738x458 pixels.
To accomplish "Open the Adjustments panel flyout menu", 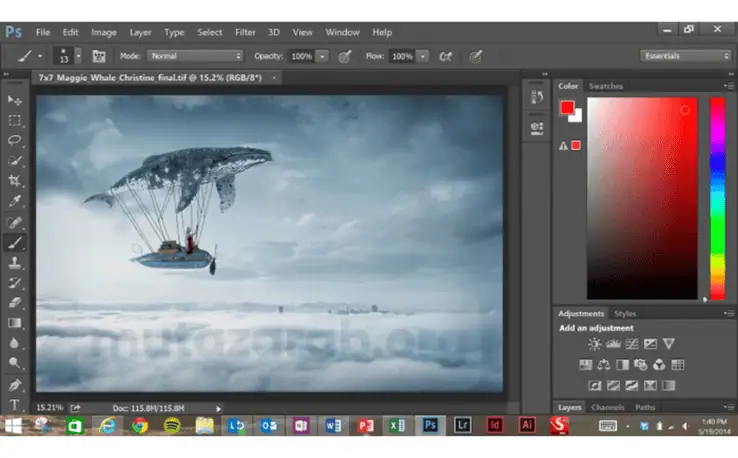I will (729, 313).
